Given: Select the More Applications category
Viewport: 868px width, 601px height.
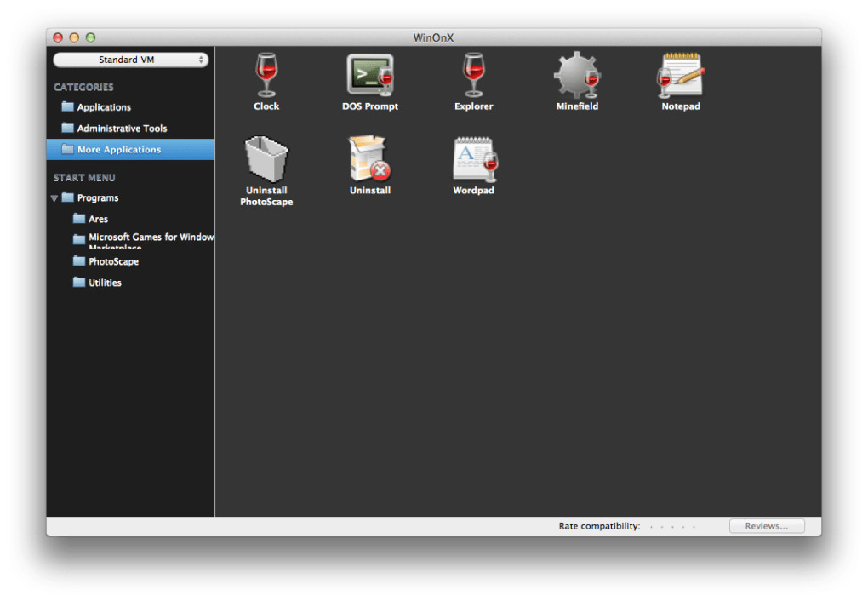Looking at the screenshot, I should click(x=131, y=150).
